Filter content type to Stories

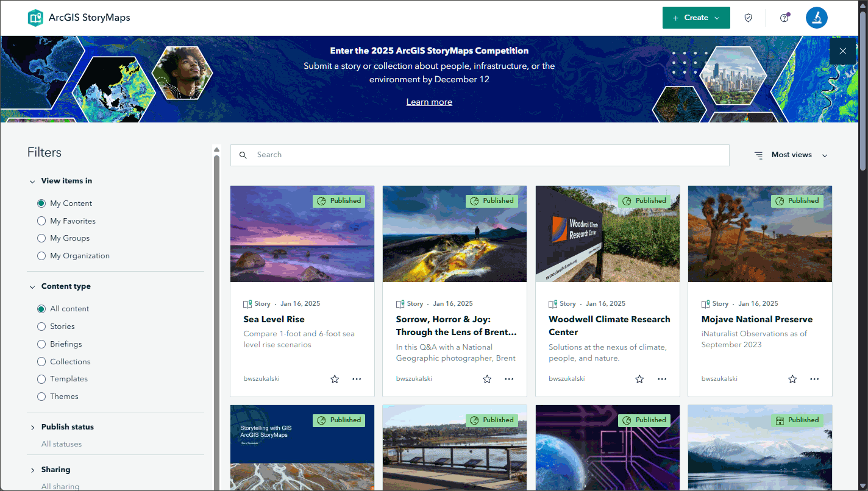pyautogui.click(x=41, y=327)
